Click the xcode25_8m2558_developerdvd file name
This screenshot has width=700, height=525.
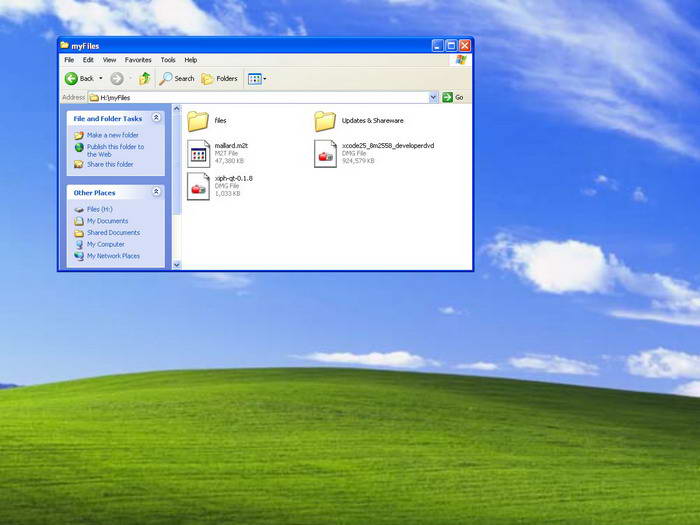tap(388, 146)
